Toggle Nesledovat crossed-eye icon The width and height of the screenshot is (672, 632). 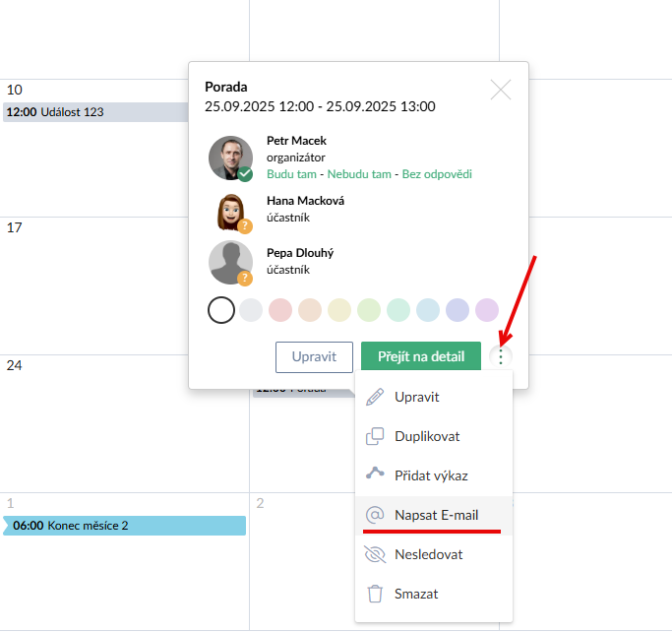pyautogui.click(x=375, y=554)
